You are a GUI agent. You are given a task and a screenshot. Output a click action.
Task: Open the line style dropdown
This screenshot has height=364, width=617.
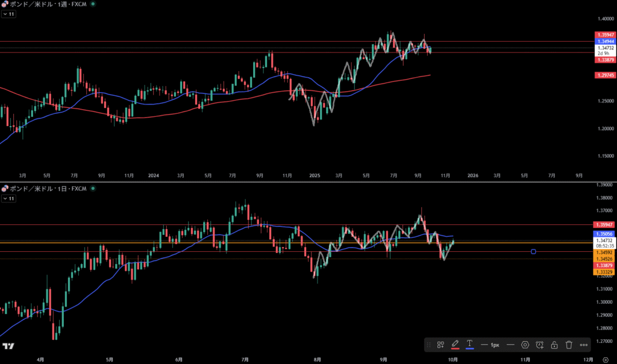pyautogui.click(x=510, y=345)
